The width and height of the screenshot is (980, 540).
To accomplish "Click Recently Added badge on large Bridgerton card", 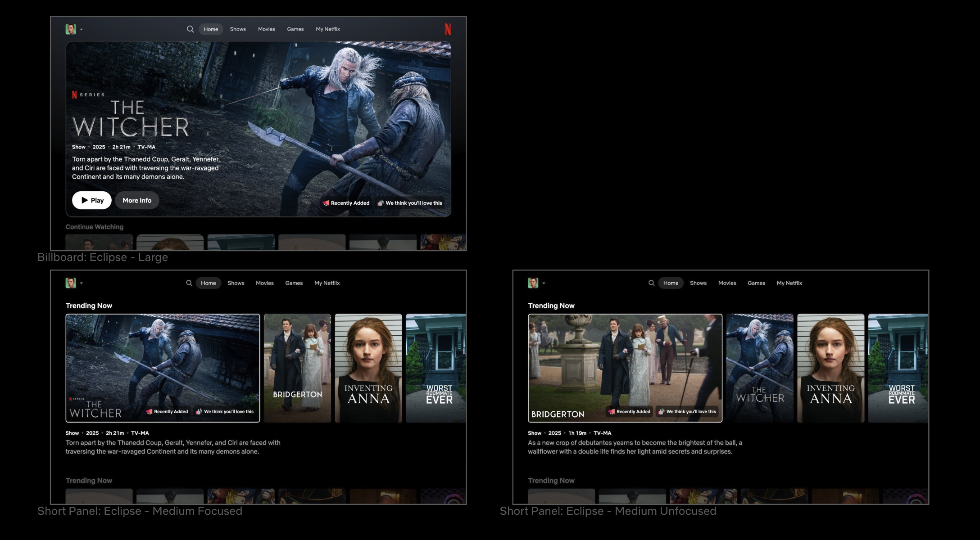I will (630, 412).
